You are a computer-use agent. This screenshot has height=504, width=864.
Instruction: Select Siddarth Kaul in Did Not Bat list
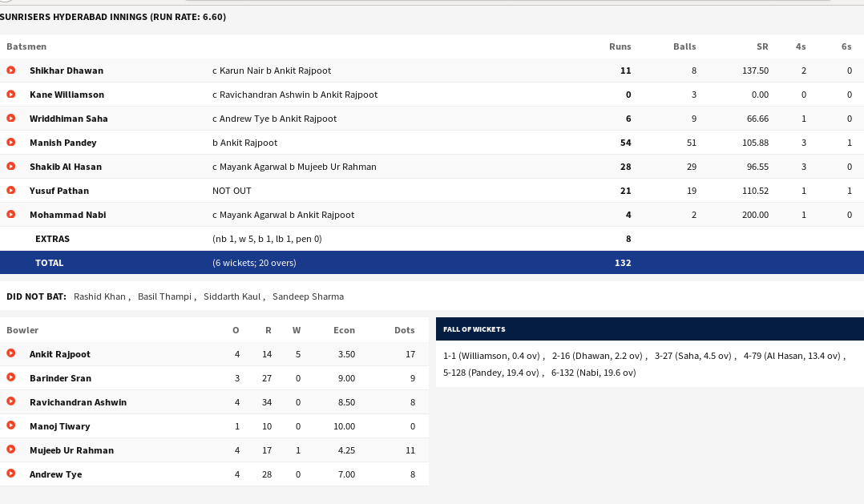232,296
